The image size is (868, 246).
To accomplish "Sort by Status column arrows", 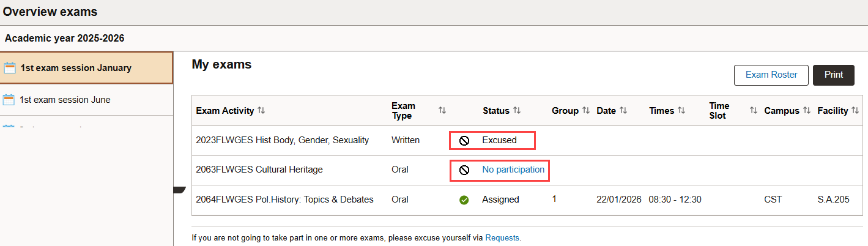I will tap(517, 111).
